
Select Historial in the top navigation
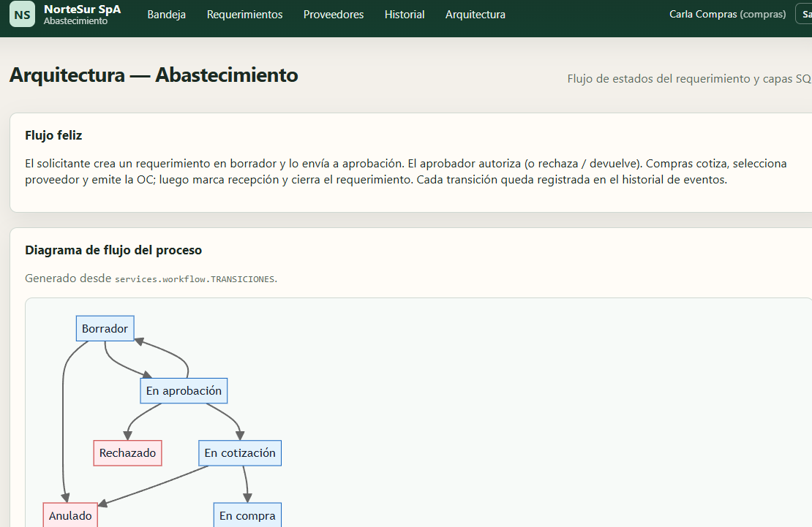(x=405, y=15)
